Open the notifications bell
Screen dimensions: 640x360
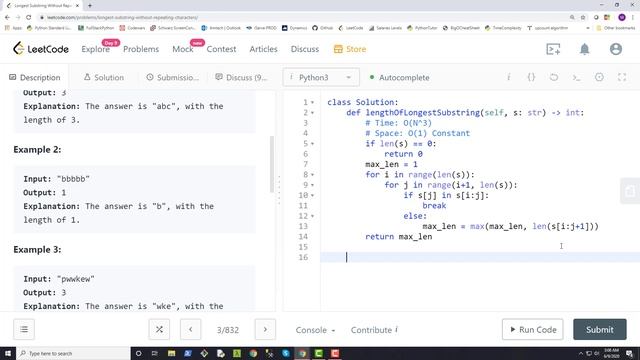[584, 49]
